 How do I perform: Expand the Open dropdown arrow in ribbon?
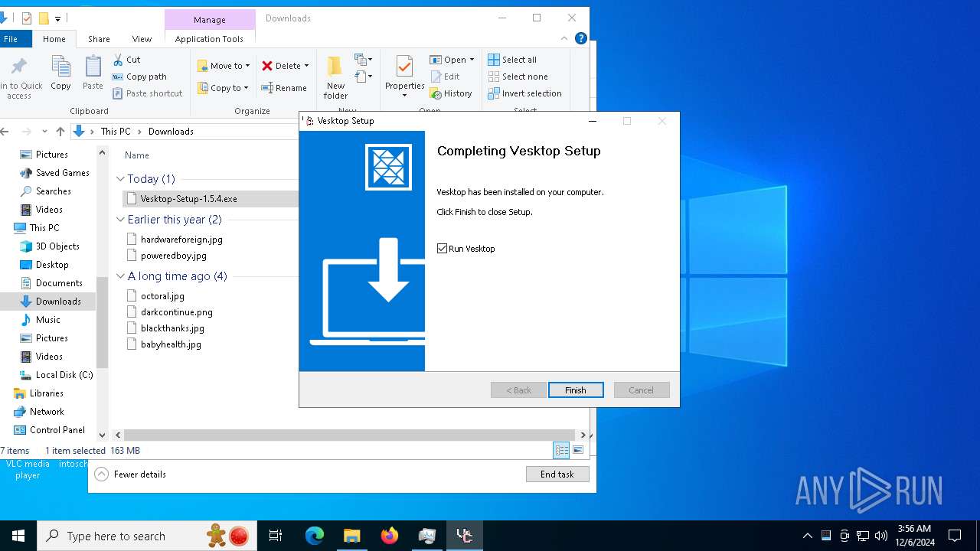tap(472, 60)
